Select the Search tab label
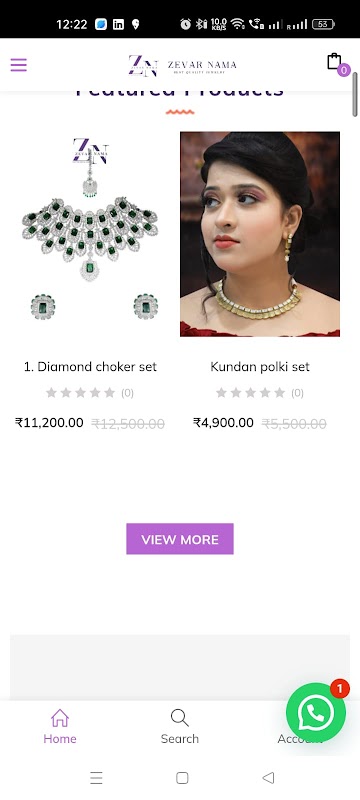The height and width of the screenshot is (800, 360). click(179, 738)
